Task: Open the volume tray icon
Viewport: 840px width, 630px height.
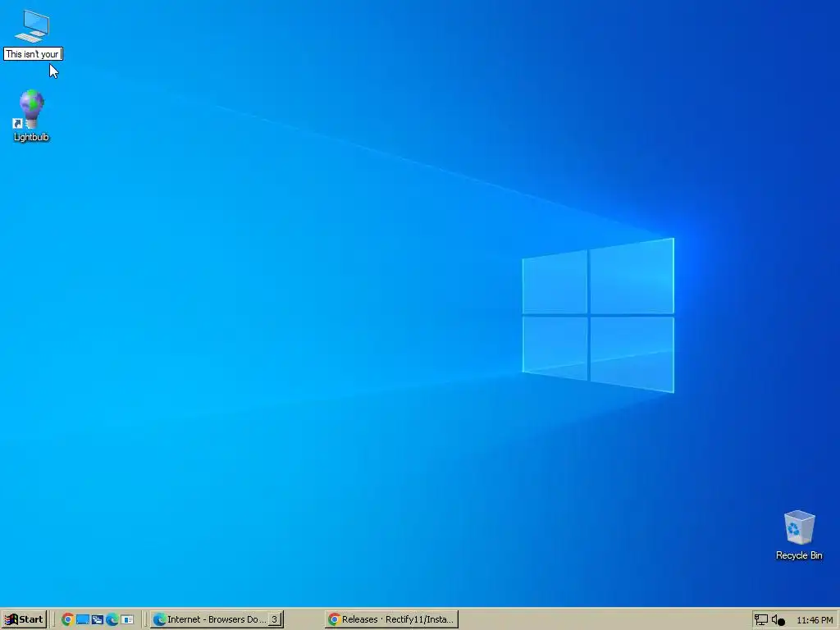Action: (x=778, y=620)
